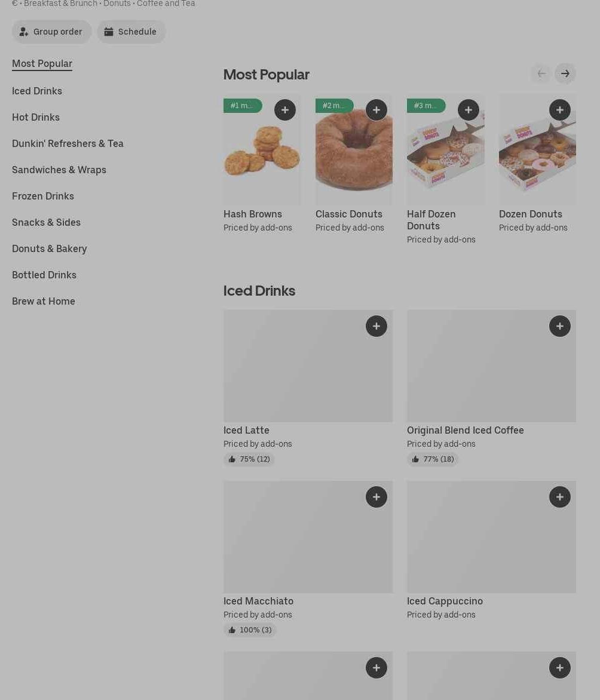This screenshot has height=700, width=600.
Task: Open the Schedule order button
Action: [x=131, y=32]
